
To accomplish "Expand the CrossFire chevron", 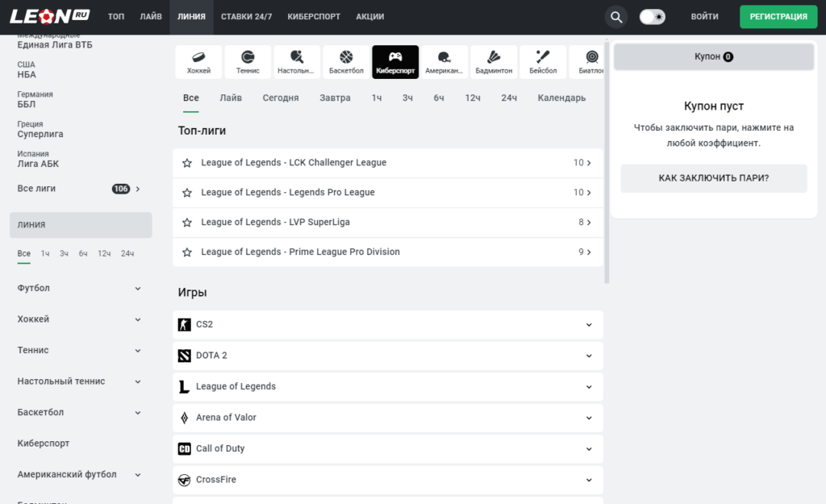I will click(x=589, y=480).
